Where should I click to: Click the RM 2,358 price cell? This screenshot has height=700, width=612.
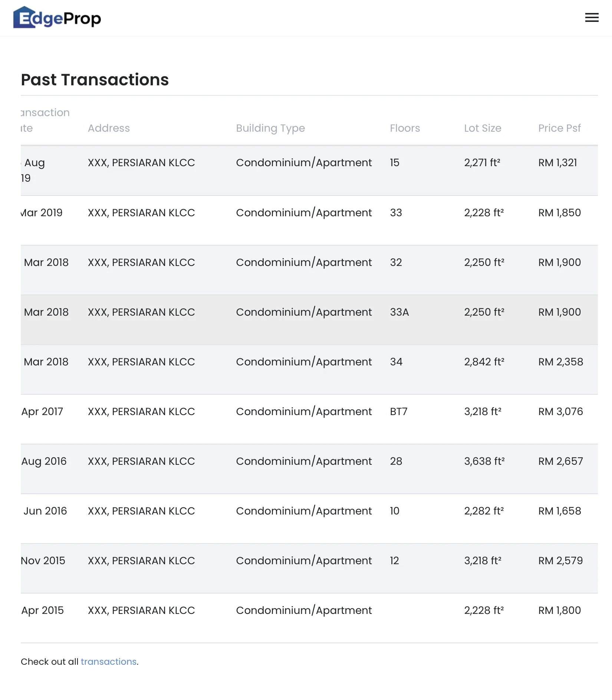tap(560, 362)
